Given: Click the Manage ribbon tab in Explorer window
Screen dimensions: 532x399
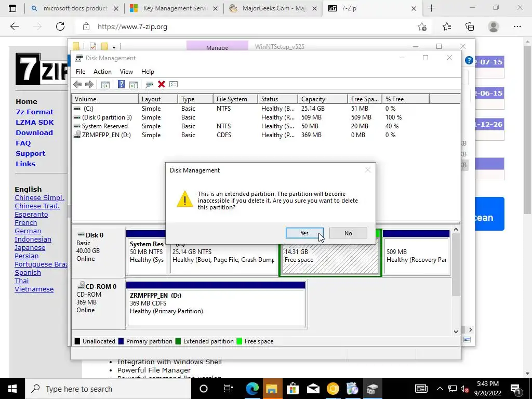Looking at the screenshot, I should (217, 46).
